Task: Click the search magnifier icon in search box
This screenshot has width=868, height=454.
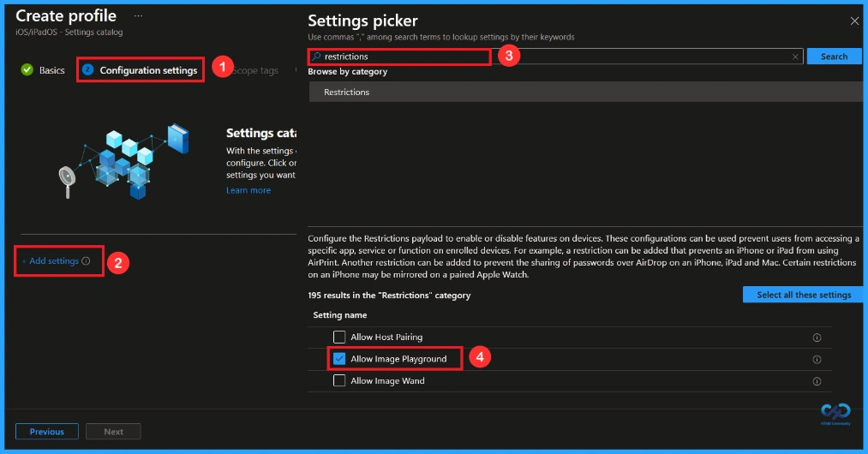Action: [x=316, y=57]
